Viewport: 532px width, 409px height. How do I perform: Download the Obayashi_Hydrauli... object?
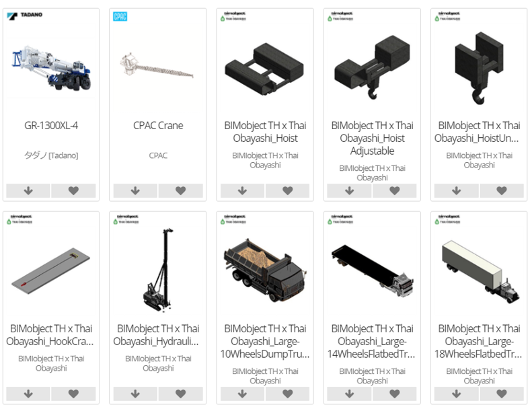click(x=135, y=394)
